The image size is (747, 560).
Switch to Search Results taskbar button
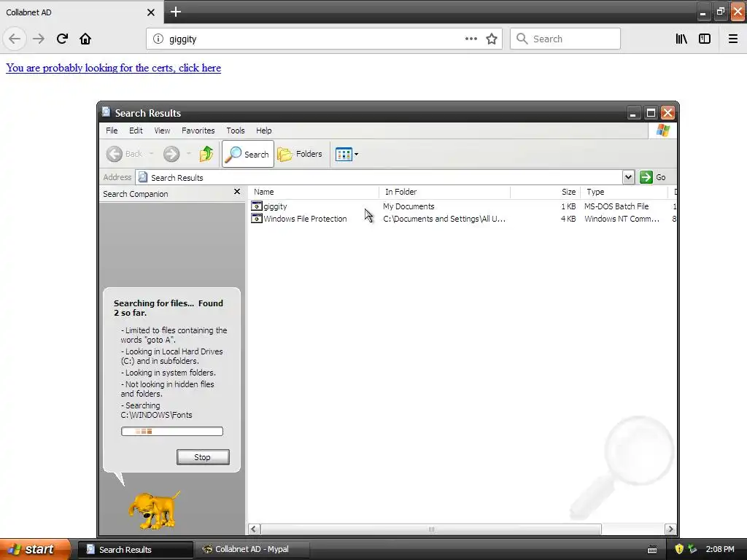[135, 550]
